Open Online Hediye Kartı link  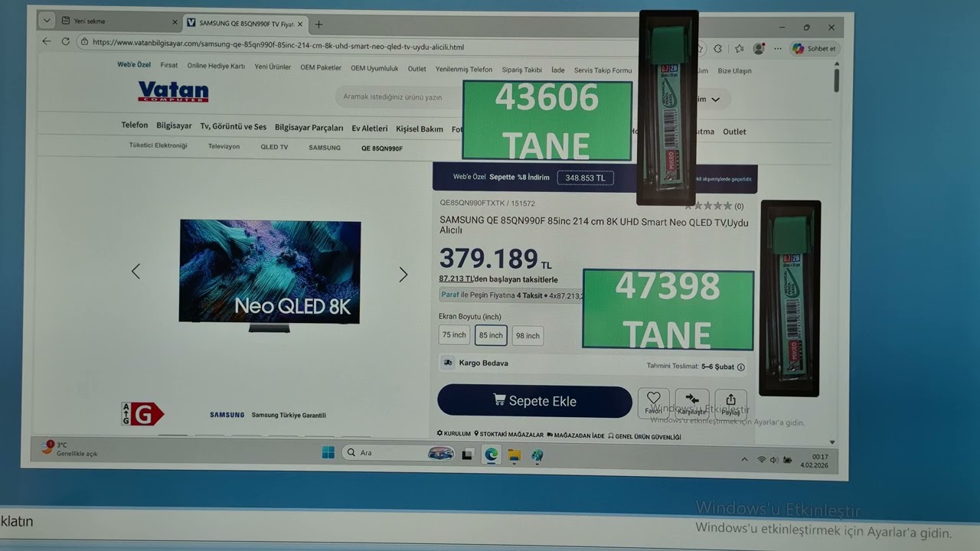tap(216, 67)
